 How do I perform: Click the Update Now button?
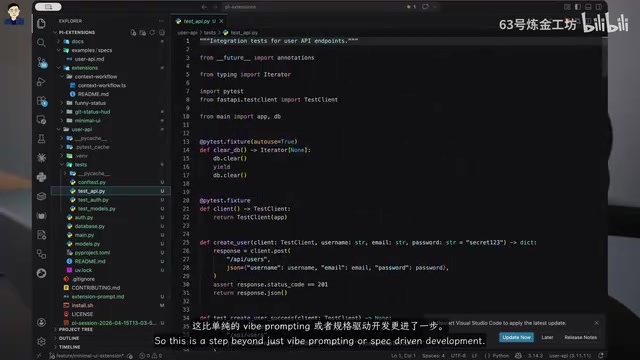pos(516,337)
